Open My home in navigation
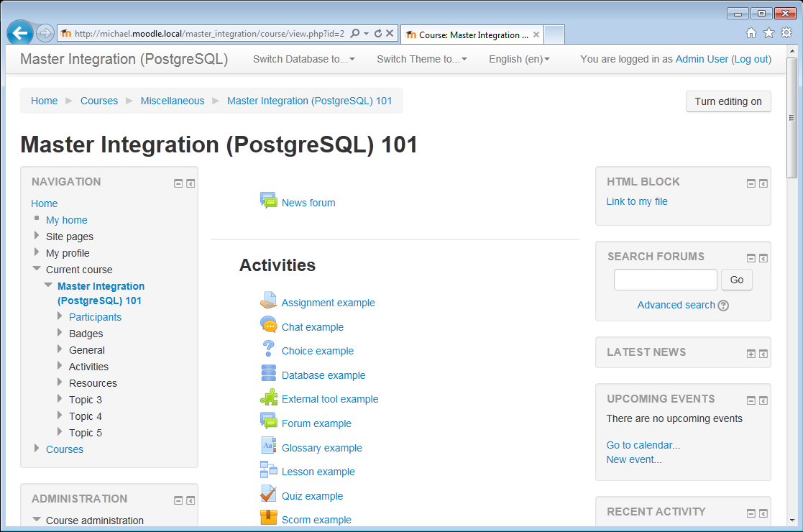The image size is (803, 532). coord(67,220)
